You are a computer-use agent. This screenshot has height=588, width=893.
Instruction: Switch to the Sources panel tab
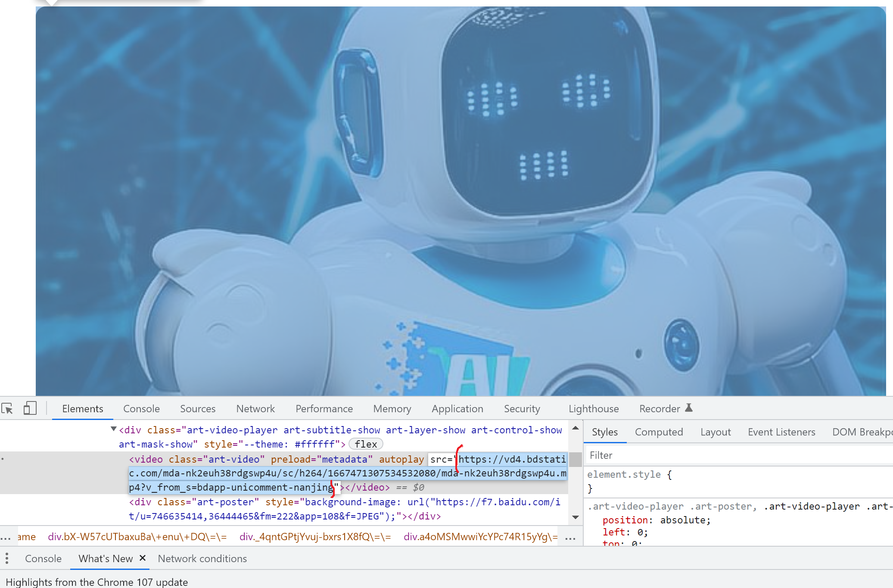(198, 409)
